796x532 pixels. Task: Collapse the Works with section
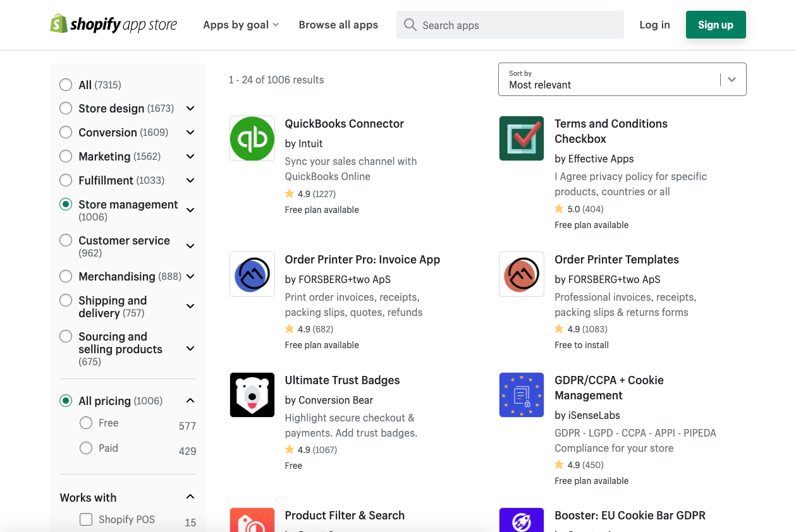click(190, 497)
